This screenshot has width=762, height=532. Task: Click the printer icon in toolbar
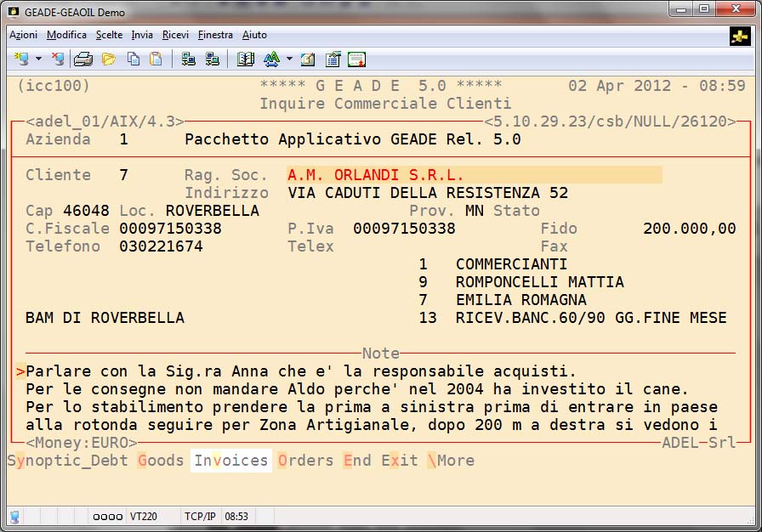(x=82, y=59)
